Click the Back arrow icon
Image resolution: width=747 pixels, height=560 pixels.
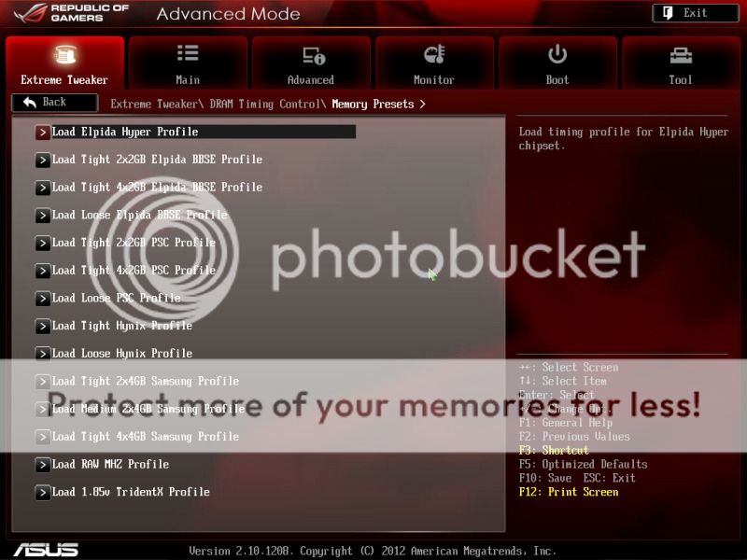click(x=29, y=103)
